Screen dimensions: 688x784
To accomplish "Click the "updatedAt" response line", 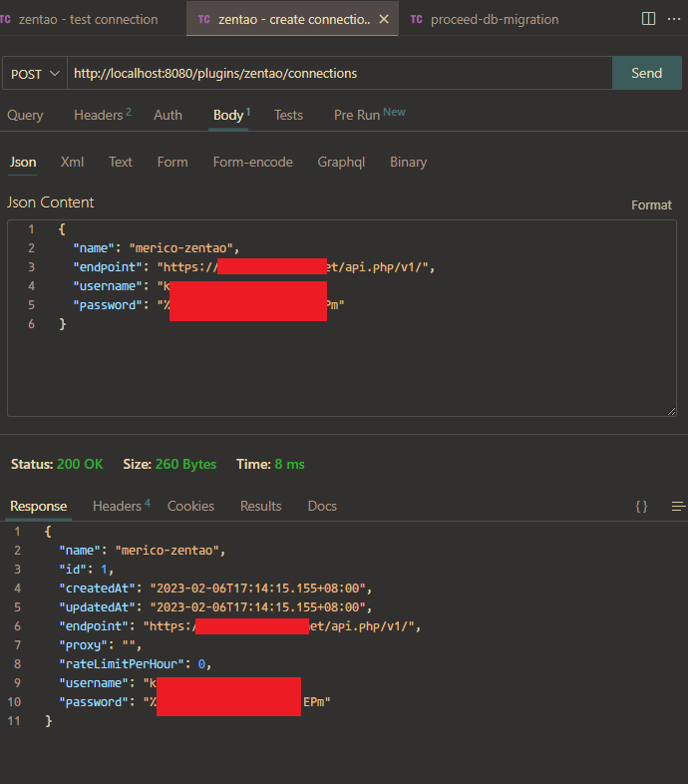I will tap(215, 607).
